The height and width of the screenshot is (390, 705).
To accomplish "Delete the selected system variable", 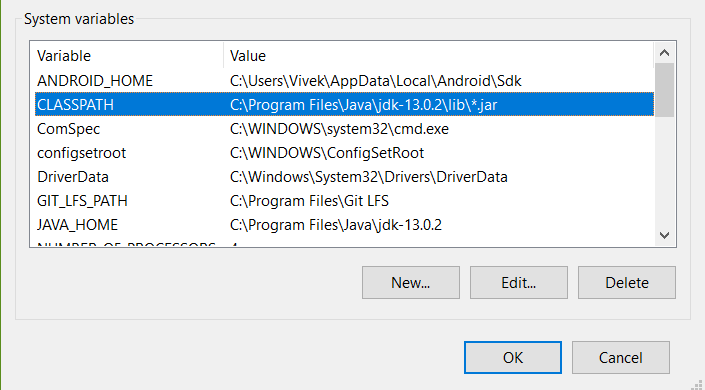I will [x=627, y=282].
